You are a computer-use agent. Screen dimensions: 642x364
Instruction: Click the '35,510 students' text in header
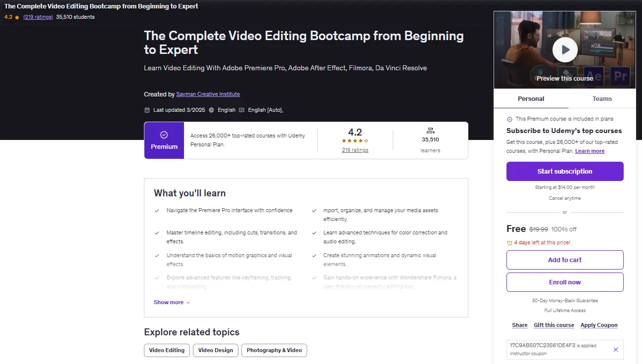(75, 17)
